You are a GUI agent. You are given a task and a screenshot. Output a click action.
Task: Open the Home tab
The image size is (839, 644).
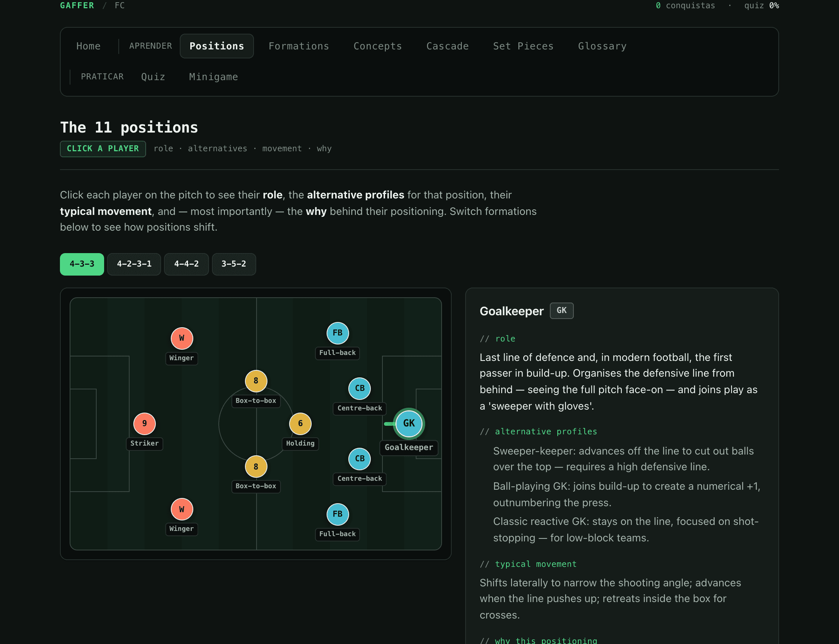[88, 46]
